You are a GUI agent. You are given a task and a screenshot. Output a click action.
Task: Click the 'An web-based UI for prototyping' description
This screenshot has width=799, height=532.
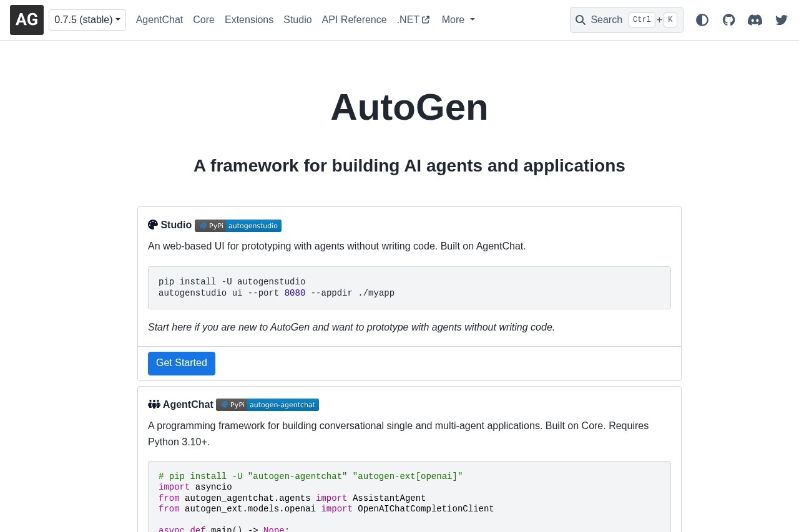pos(337,246)
